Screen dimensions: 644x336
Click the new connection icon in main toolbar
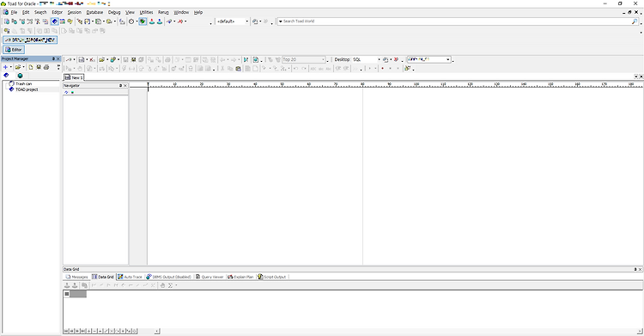169,21
